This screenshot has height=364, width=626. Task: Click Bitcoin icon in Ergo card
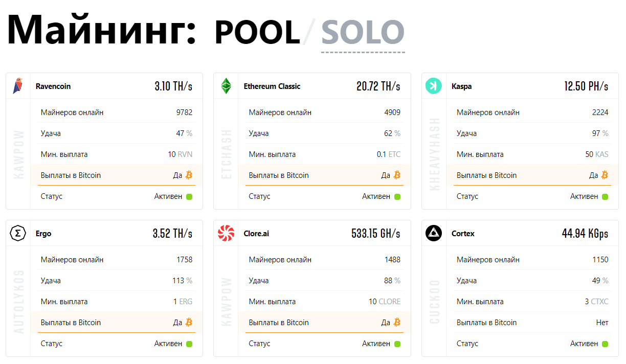(189, 322)
